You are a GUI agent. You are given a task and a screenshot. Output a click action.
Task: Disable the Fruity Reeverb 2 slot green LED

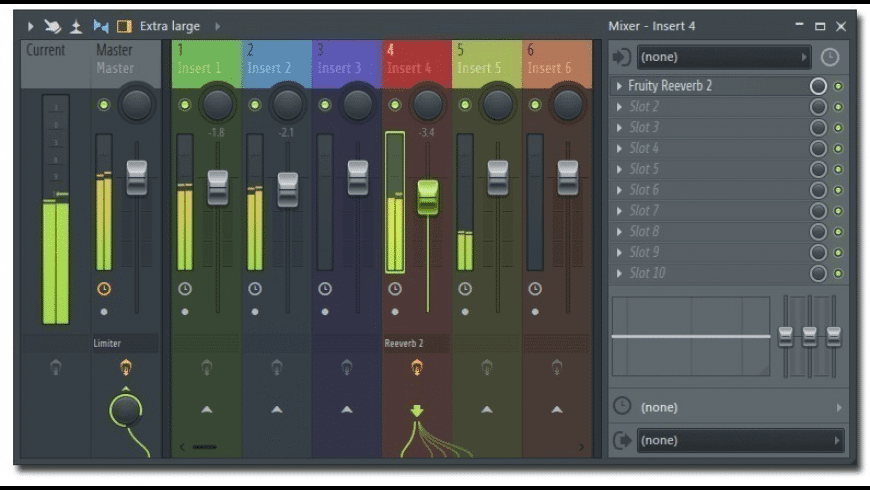click(838, 86)
